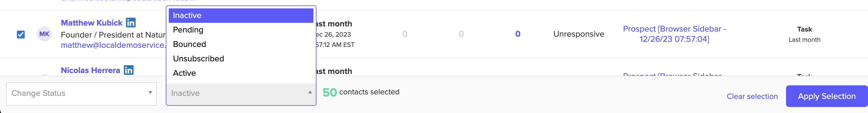Image resolution: width=868 pixels, height=113 pixels.
Task: Select the Inactive option
Action: (241, 15)
